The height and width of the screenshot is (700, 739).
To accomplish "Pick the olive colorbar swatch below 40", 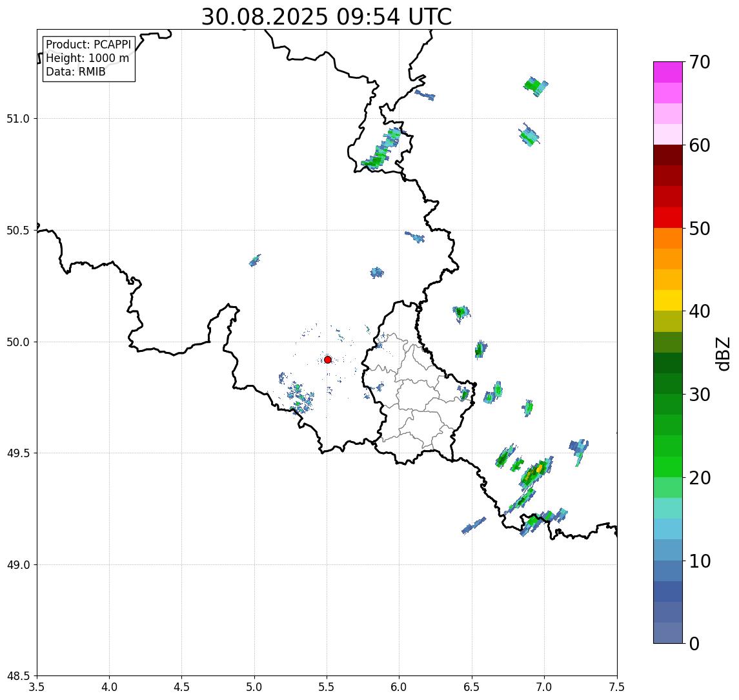I will pos(668,321).
